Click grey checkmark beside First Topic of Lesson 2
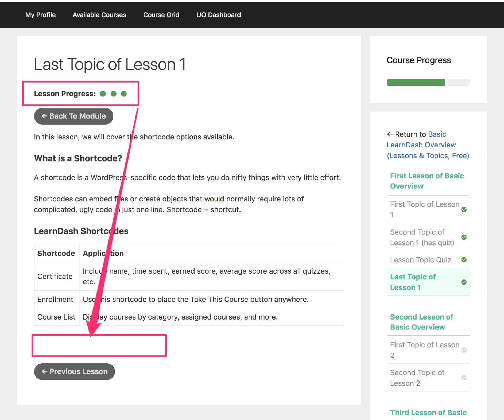The height and width of the screenshot is (420, 504). coord(464,350)
